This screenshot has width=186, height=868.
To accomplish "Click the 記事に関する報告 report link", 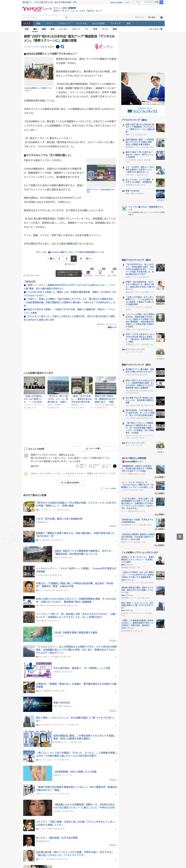I will click(x=32, y=275).
